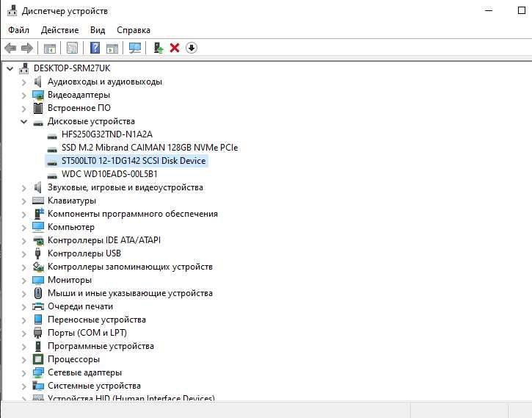Open the Справка menu
The image size is (532, 418).
(x=134, y=30)
